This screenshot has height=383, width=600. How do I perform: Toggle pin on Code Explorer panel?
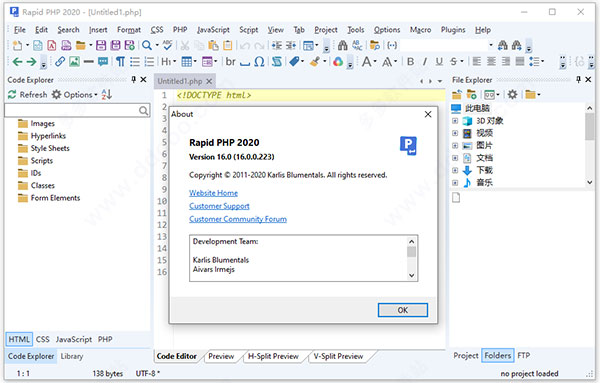click(134, 80)
